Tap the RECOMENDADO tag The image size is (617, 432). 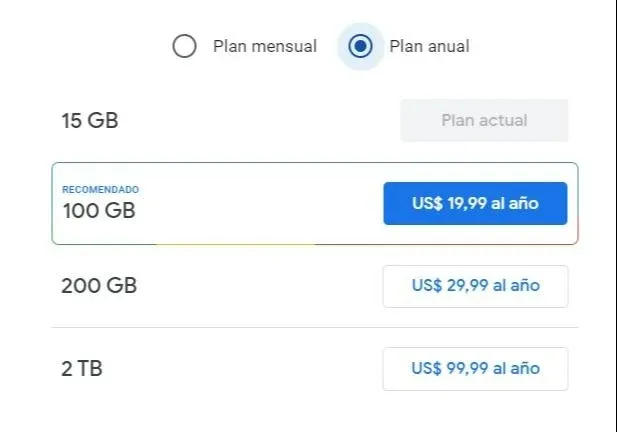click(101, 189)
